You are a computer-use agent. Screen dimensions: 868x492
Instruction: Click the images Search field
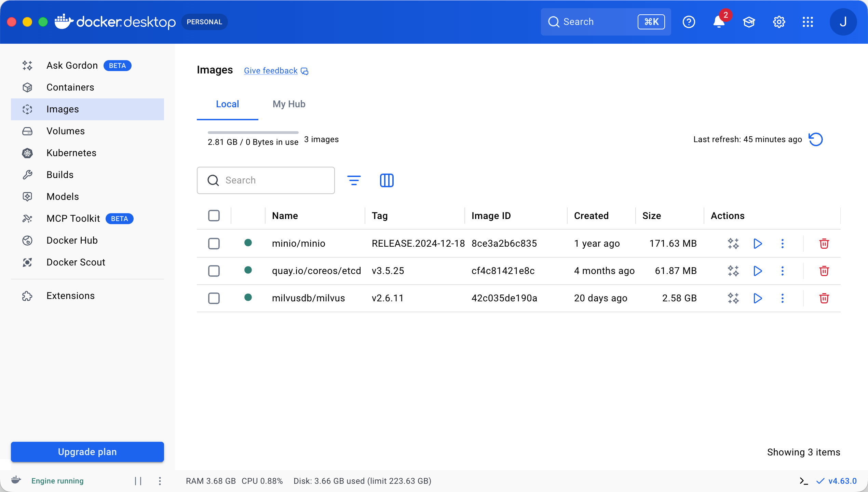click(266, 180)
